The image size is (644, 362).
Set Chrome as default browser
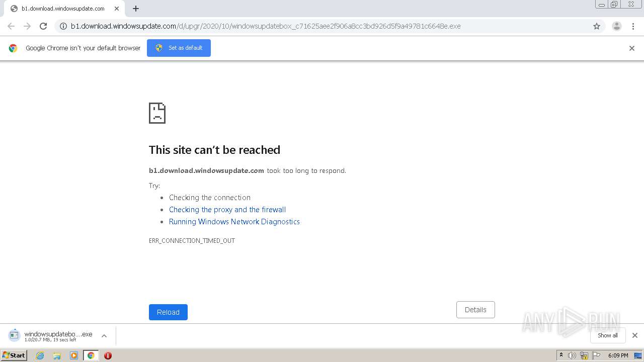pos(179,48)
